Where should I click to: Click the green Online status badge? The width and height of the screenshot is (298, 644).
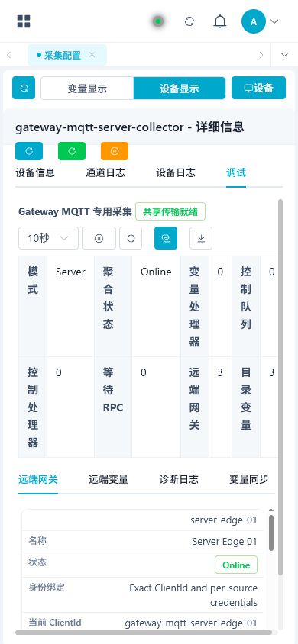coord(236,565)
